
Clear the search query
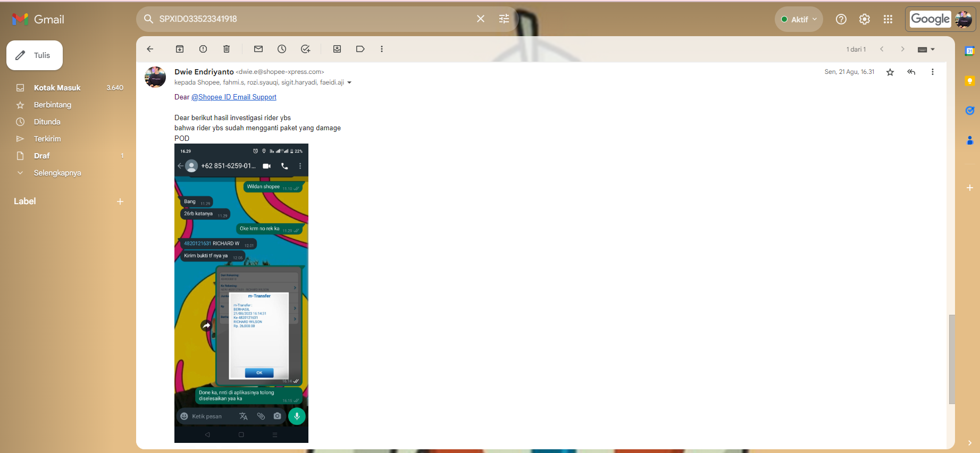[x=481, y=19]
